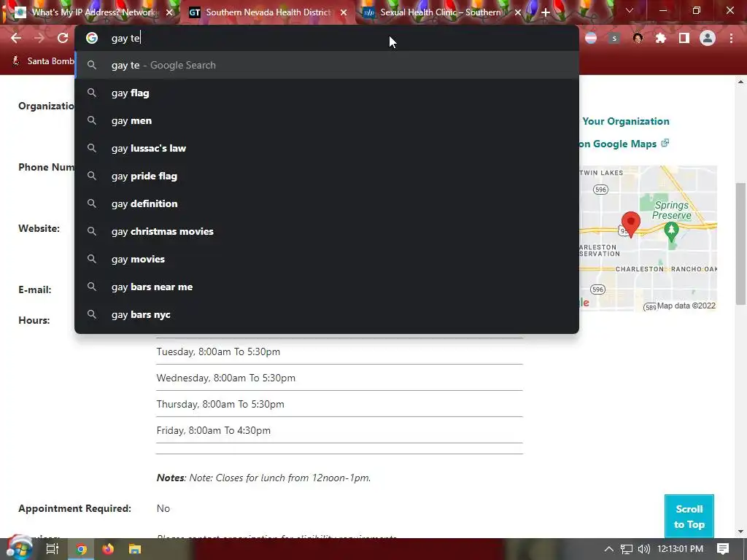Click the 'Your Organization' link
Screen dimensions: 747x560
[x=625, y=121]
